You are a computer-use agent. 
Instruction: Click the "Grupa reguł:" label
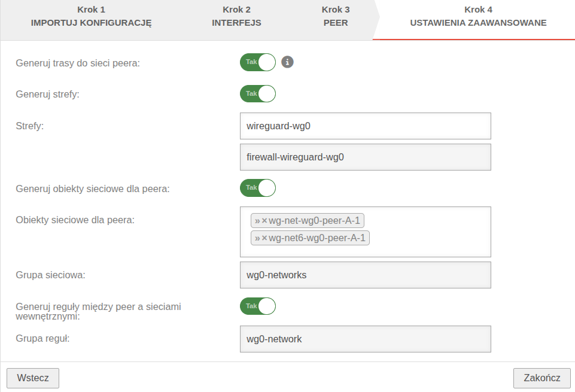pyautogui.click(x=42, y=338)
